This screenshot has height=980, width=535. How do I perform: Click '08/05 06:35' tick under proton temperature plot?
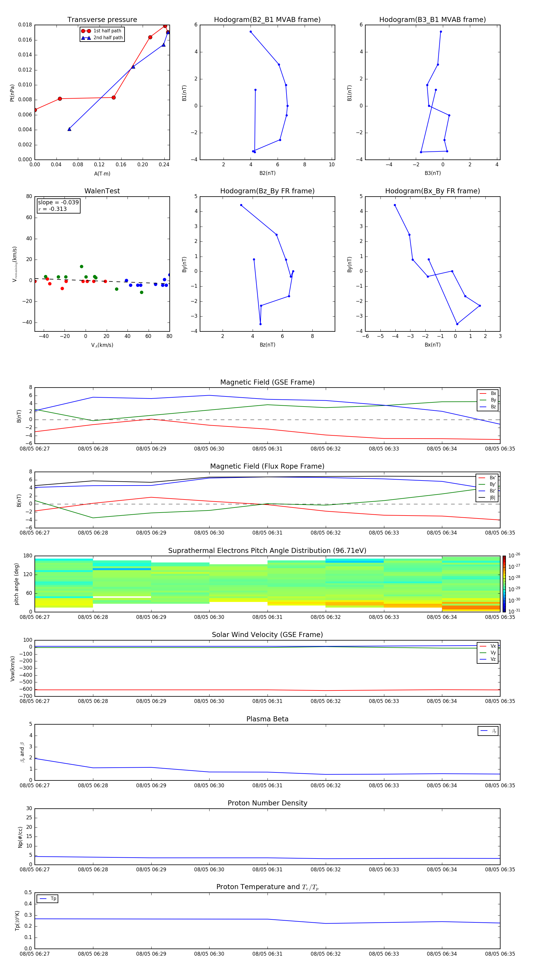(x=500, y=954)
